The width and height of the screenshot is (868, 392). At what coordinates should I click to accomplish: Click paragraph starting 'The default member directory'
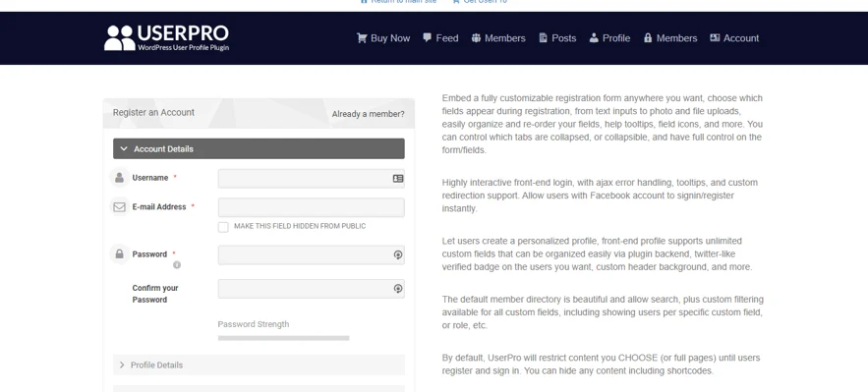[603, 312]
